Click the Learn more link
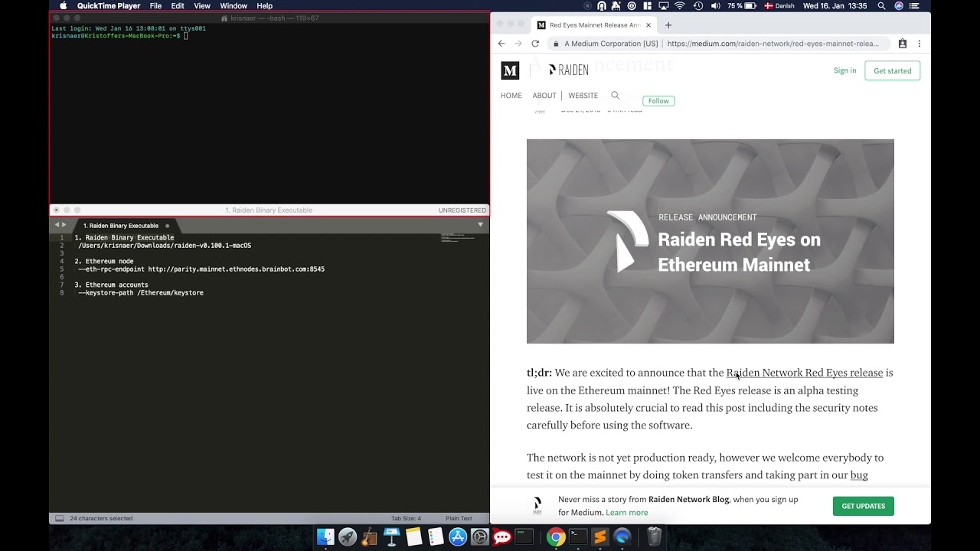This screenshot has width=980, height=551. point(626,513)
